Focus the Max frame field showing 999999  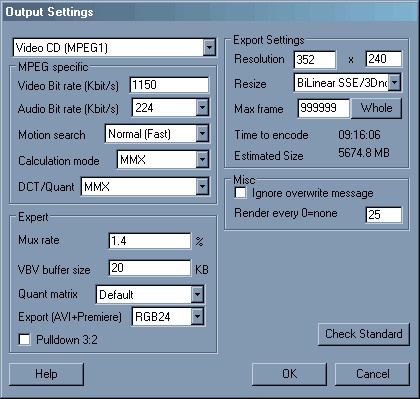pos(323,108)
